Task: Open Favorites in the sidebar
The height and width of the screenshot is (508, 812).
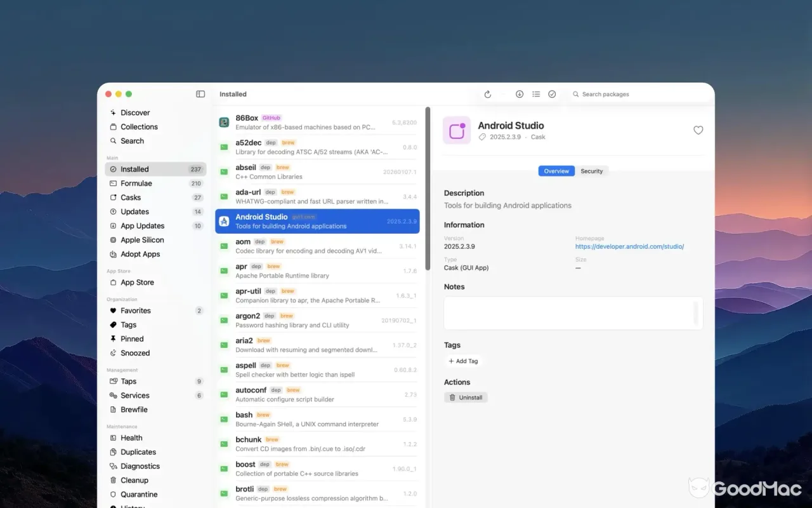Action: tap(155, 311)
